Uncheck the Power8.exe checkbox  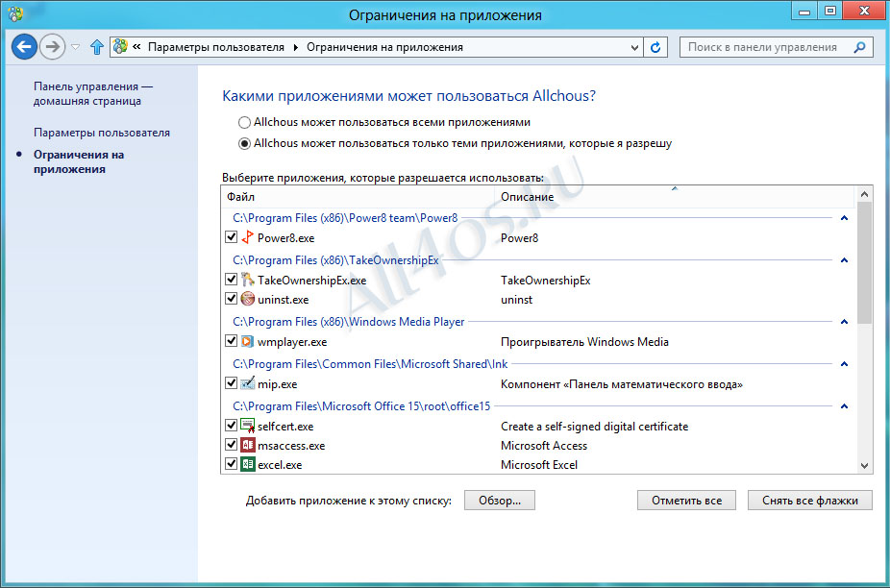point(231,236)
